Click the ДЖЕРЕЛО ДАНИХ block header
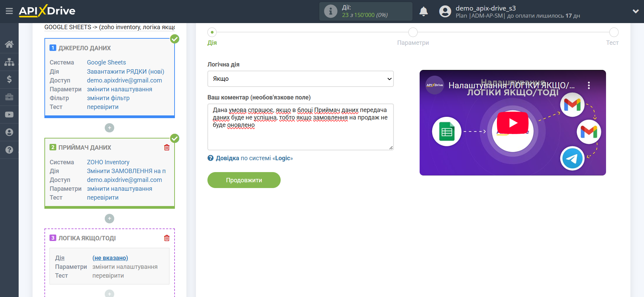 (84, 48)
